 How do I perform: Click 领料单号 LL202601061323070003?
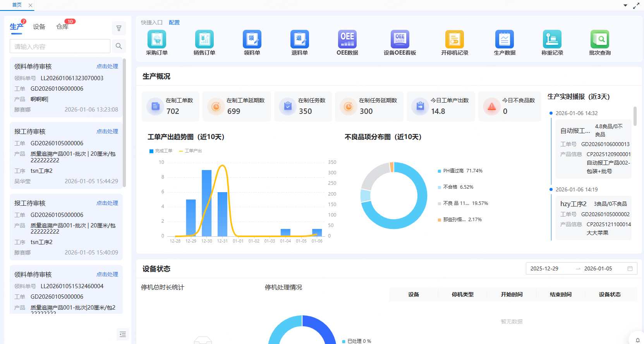click(72, 78)
